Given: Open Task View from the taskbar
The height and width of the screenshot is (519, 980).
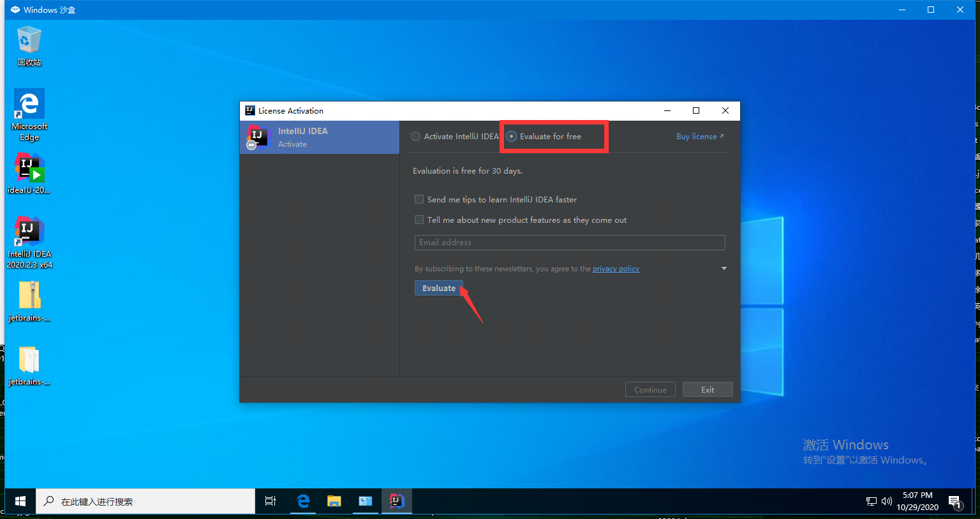Looking at the screenshot, I should (x=271, y=501).
